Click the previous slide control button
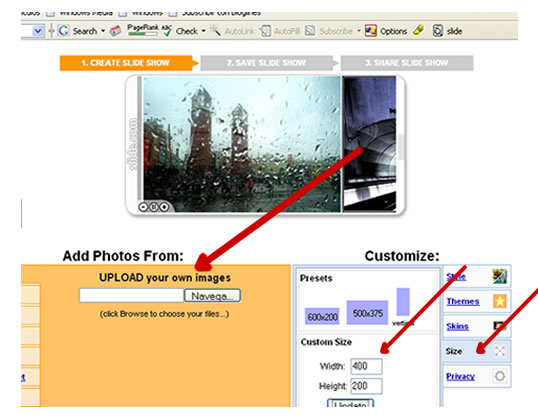 click(143, 207)
